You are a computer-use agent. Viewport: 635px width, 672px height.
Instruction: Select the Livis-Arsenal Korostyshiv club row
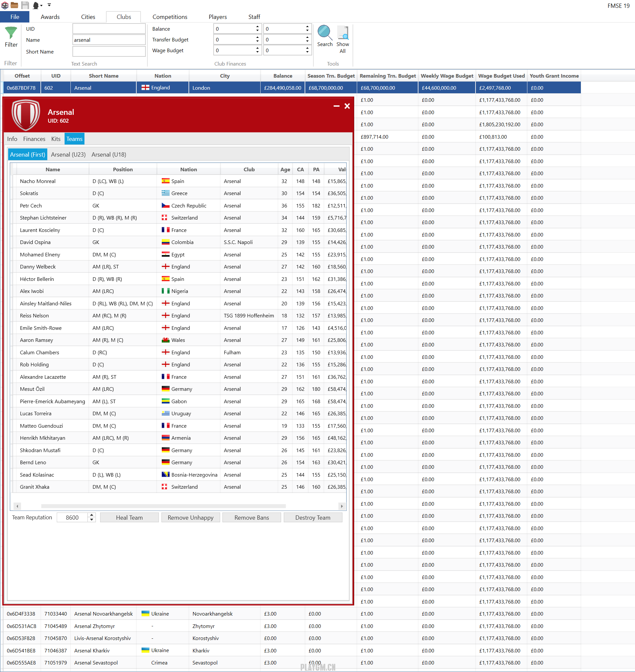click(x=292, y=638)
